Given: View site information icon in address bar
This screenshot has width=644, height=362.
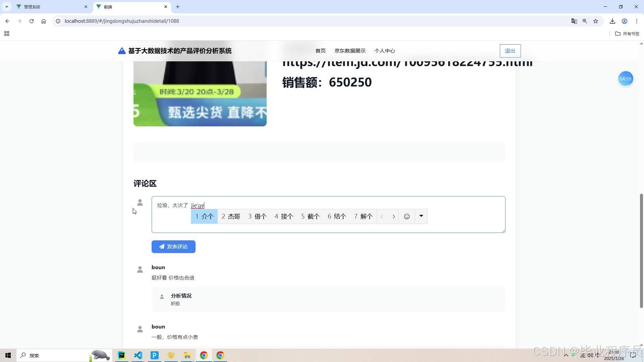Looking at the screenshot, I should click(58, 21).
